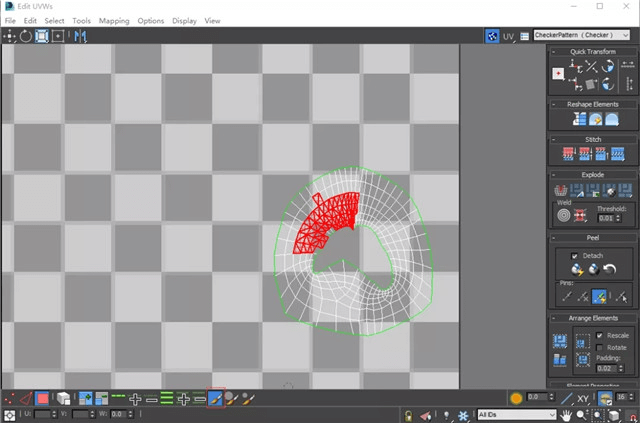Toggle the Detach checkbox in Peel

click(x=574, y=256)
